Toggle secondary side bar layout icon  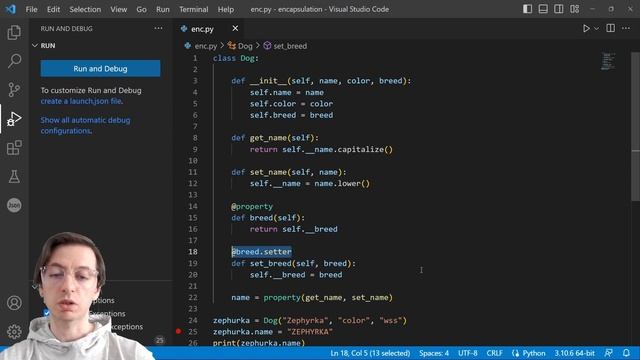coord(558,9)
